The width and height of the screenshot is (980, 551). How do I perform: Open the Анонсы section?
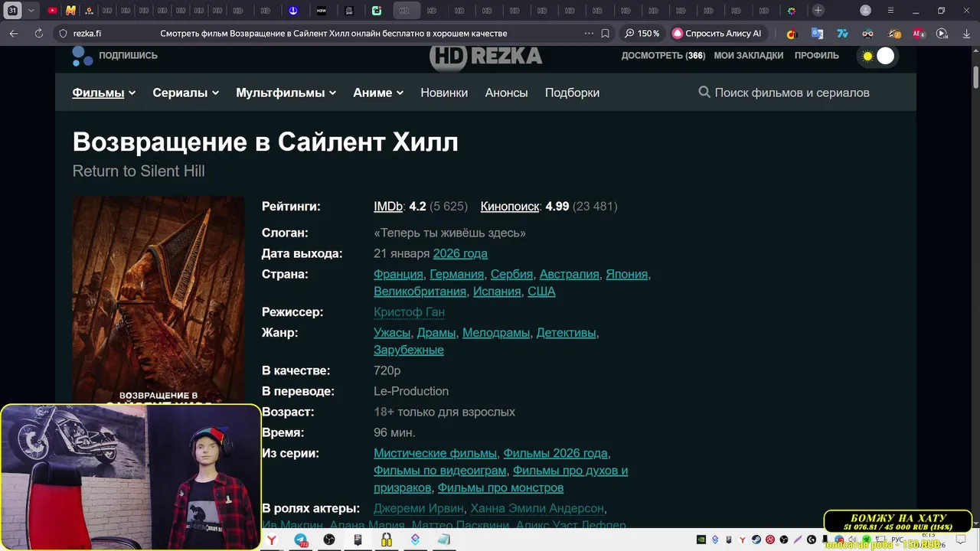coord(506,93)
